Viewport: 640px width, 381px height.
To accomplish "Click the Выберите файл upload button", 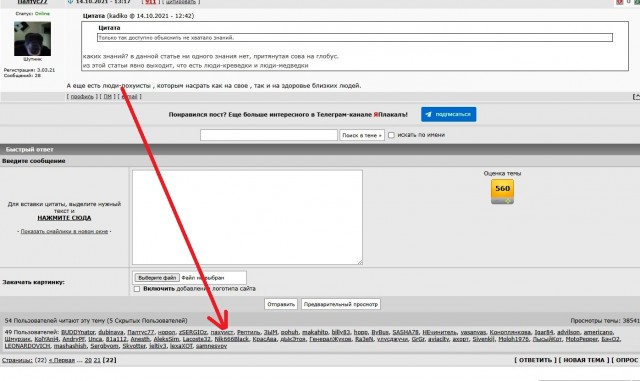I will tap(157, 278).
